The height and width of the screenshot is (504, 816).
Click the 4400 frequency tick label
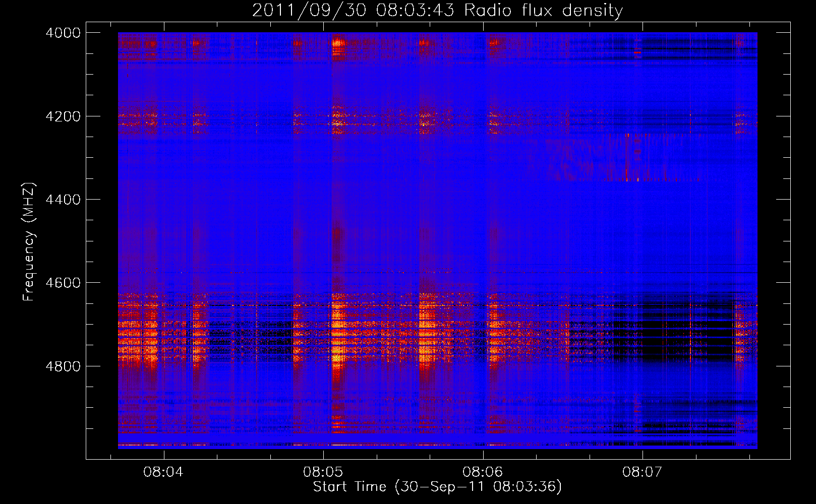point(63,200)
